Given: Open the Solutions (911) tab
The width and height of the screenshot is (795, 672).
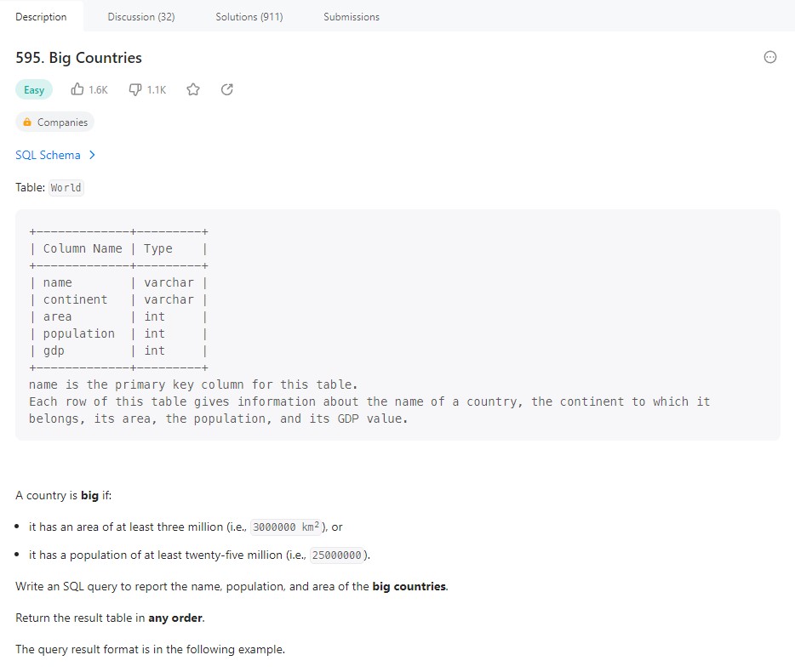Looking at the screenshot, I should pos(249,17).
